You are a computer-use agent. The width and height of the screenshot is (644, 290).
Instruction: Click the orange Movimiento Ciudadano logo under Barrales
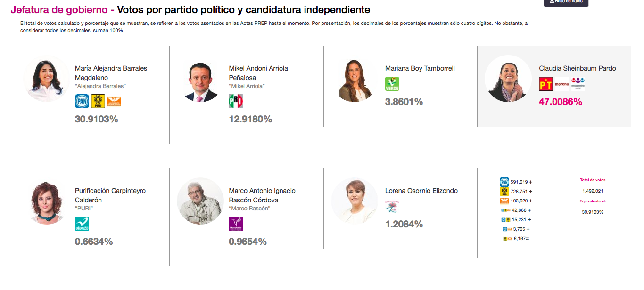(x=114, y=101)
